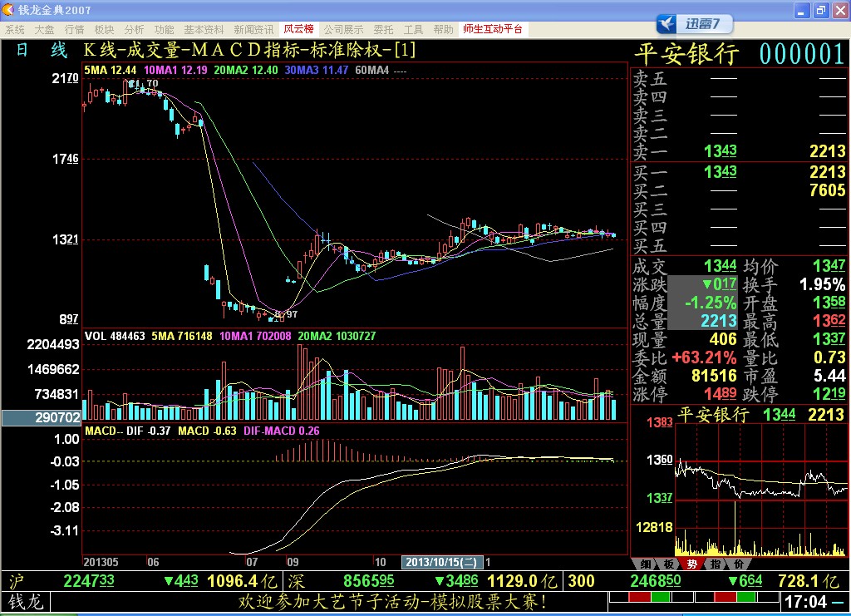Click the 买二 volume 7605
This screenshot has height=616, width=851.
827,190
